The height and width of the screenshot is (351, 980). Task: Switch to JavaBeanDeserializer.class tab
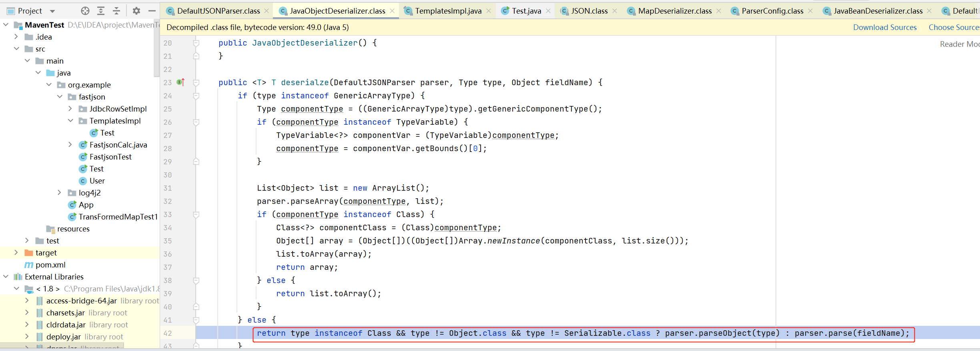878,11
